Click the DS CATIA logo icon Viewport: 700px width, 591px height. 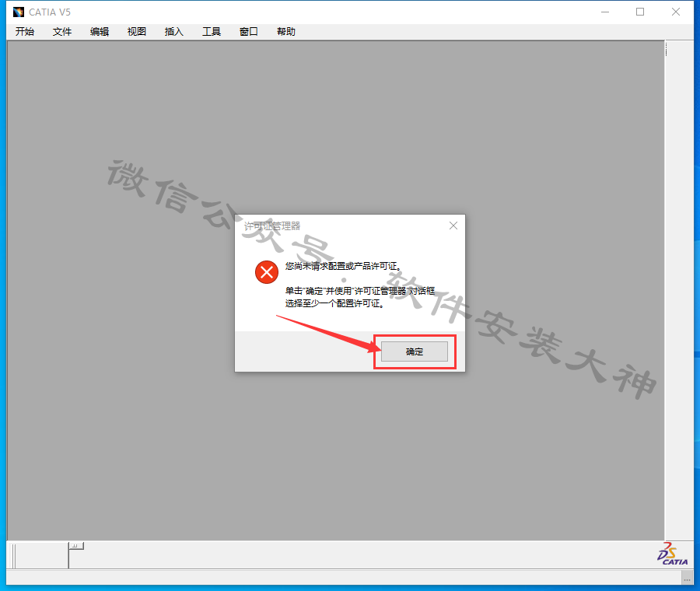click(672, 554)
